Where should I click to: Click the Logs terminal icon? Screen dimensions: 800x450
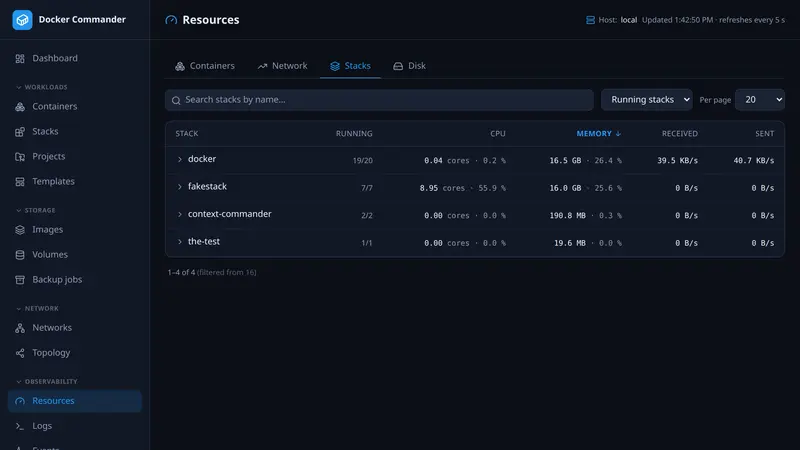20,426
